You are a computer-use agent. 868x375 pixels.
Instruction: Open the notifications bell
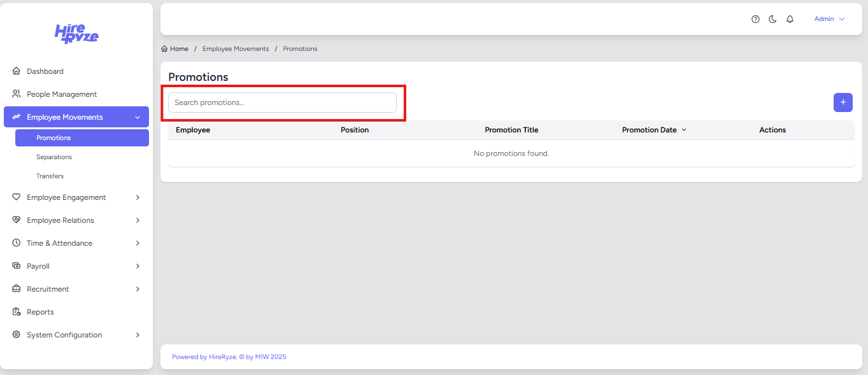tap(790, 19)
